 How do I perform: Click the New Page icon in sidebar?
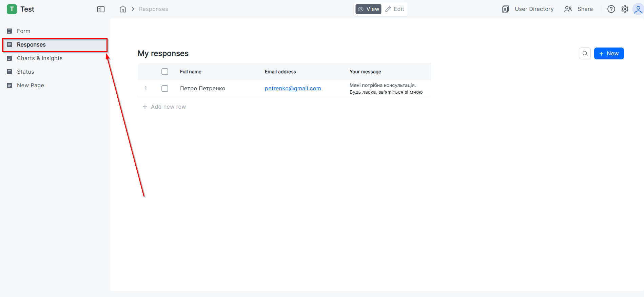9,86
